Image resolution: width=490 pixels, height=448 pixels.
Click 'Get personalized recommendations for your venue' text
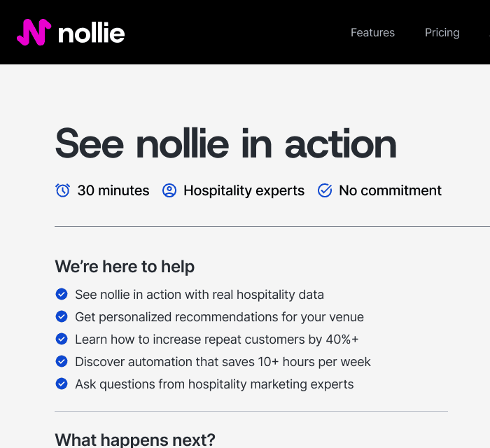point(219,317)
